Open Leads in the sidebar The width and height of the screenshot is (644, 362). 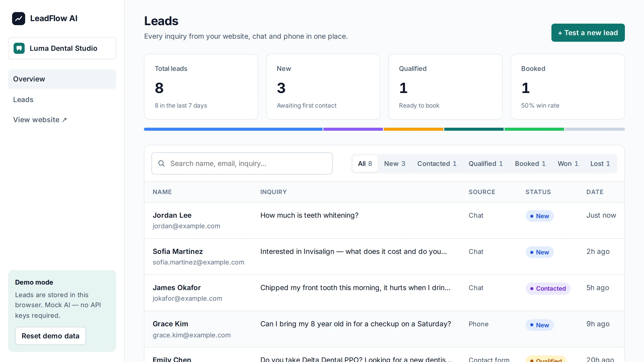coord(62,100)
